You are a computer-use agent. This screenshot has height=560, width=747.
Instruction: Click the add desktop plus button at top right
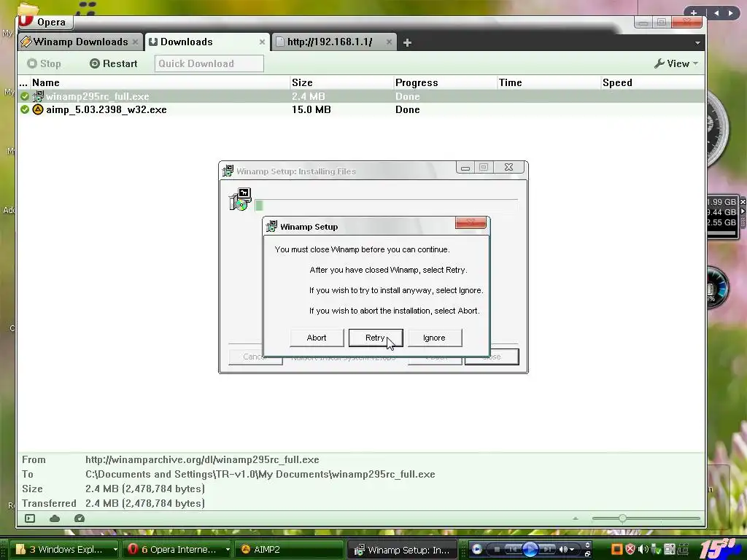pyautogui.click(x=694, y=13)
